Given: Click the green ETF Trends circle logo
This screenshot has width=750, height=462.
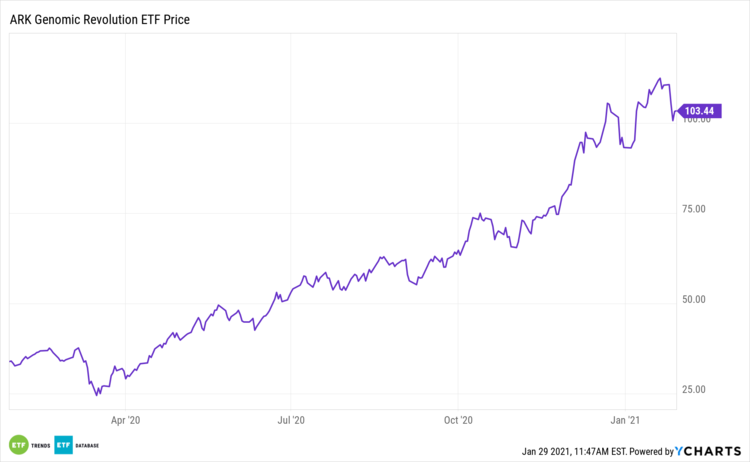Looking at the screenshot, I should [x=17, y=445].
